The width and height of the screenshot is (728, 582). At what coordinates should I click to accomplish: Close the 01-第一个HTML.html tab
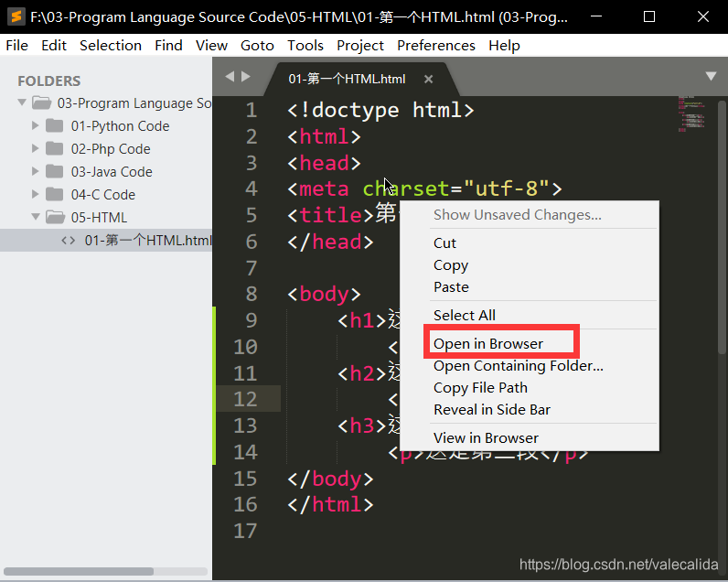(x=429, y=80)
